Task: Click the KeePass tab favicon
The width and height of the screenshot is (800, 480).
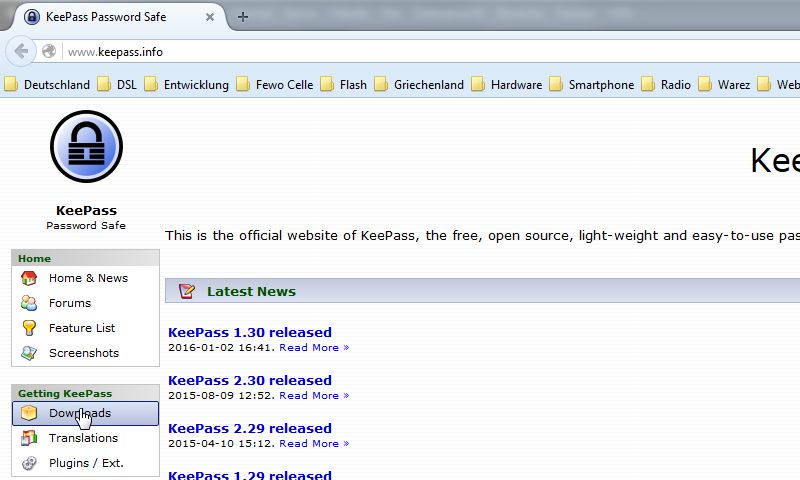Action: (32, 17)
